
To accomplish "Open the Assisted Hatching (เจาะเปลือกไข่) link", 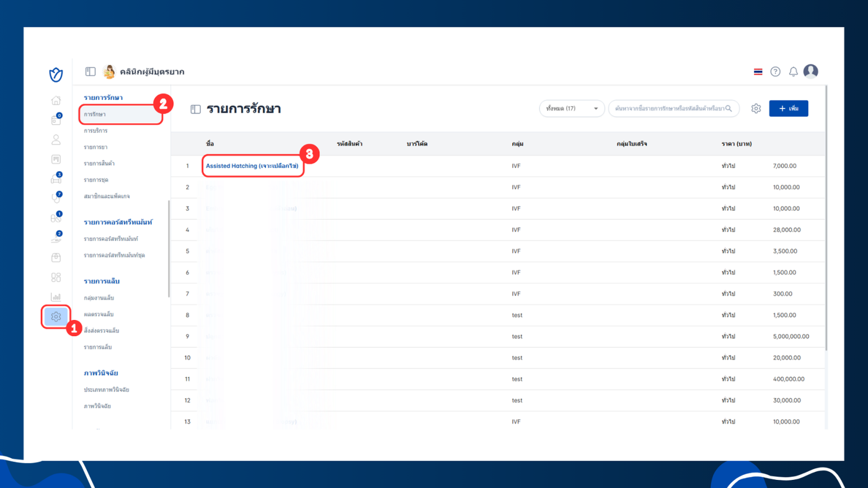I will 252,166.
